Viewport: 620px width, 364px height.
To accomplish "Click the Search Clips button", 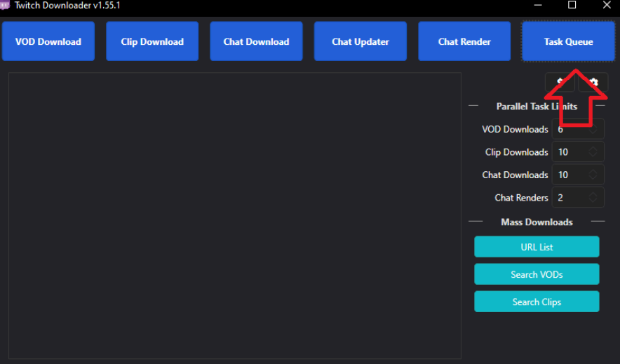I will click(x=537, y=302).
